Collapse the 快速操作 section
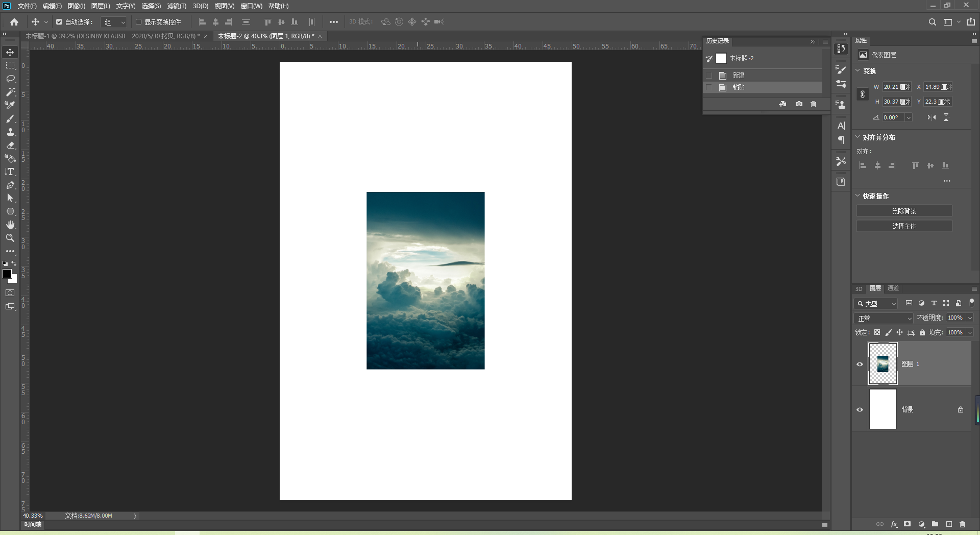 pos(858,196)
